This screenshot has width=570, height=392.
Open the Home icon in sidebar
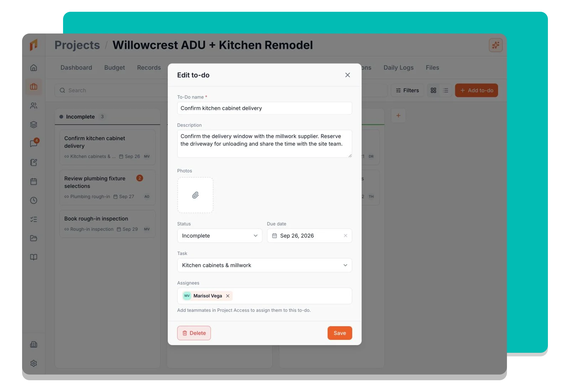pos(34,68)
